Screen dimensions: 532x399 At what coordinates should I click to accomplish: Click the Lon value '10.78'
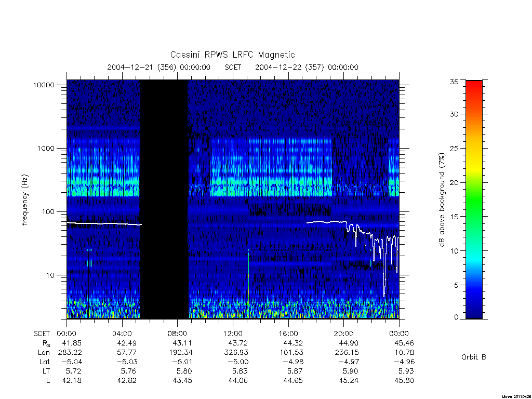[405, 353]
